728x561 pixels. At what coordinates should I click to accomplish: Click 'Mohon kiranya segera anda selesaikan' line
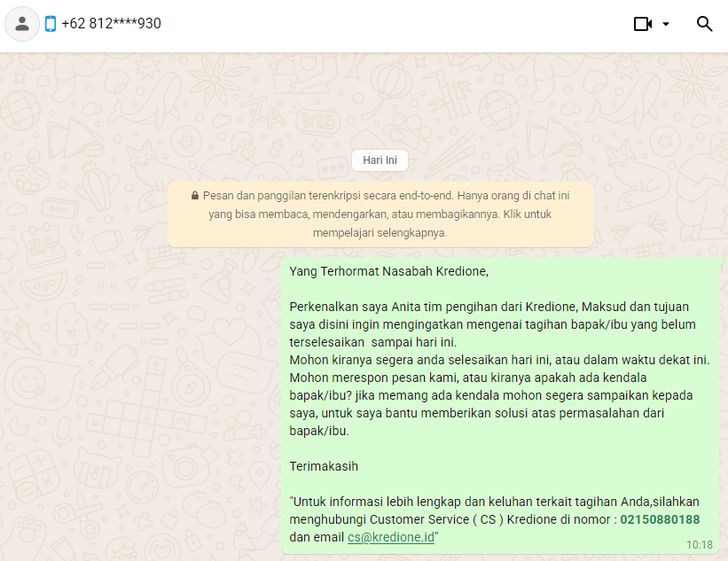click(x=499, y=360)
